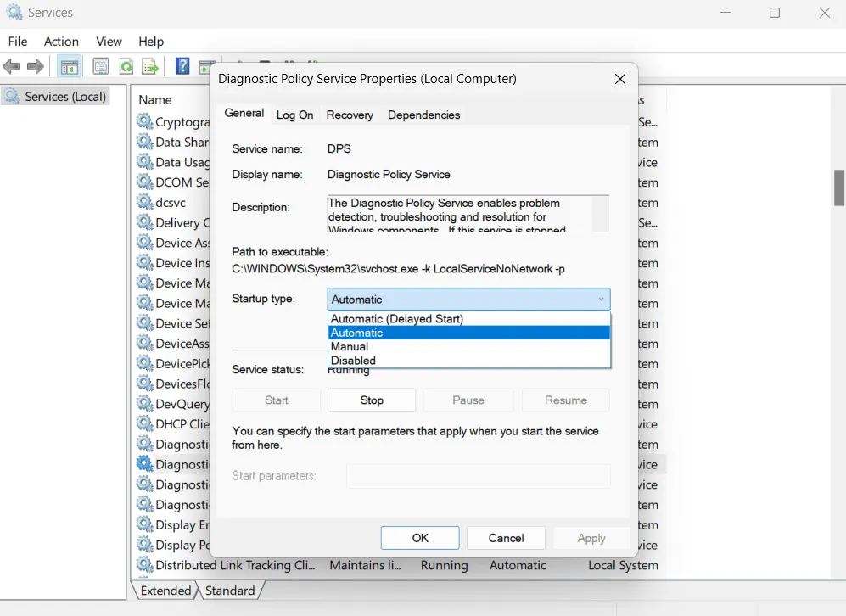Click the gear icon beside Device Ins...

pos(144,263)
